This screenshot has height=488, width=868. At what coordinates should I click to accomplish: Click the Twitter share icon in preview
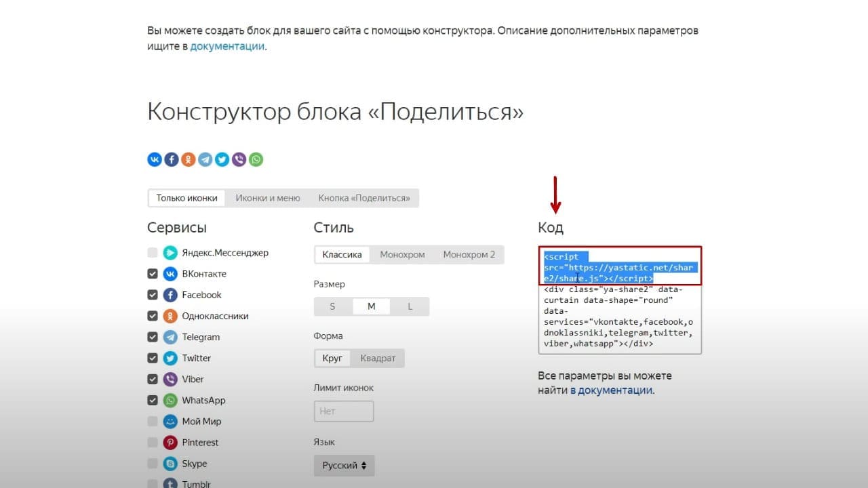click(x=222, y=159)
